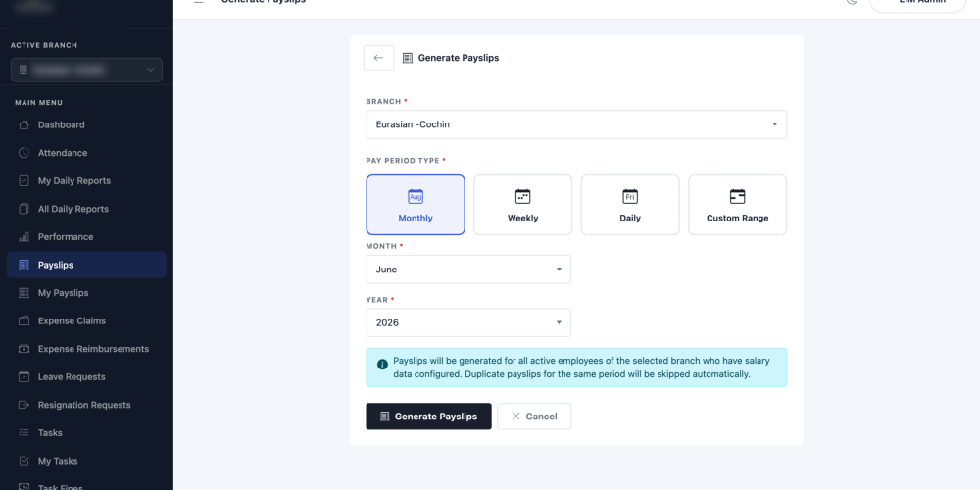Click the Expense Claims wallet icon
This screenshot has width=980, height=490.
tap(24, 320)
